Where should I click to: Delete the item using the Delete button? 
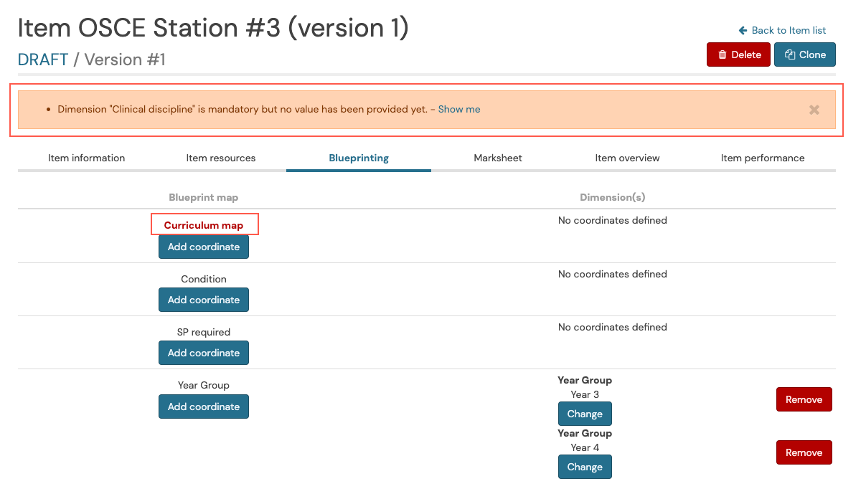pos(738,54)
